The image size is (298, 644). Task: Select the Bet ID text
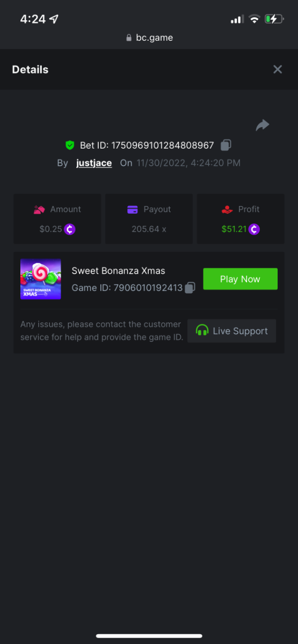[x=147, y=145]
